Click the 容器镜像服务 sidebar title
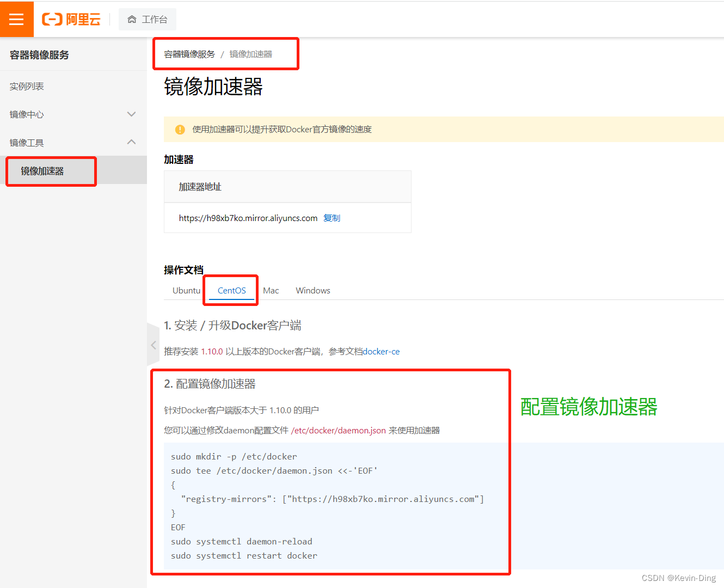This screenshot has height=588, width=724. click(x=39, y=55)
